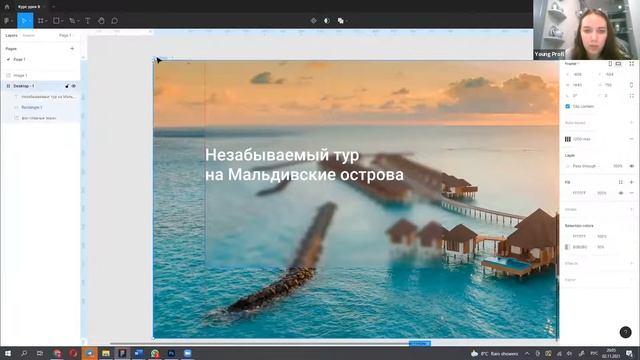Image resolution: width=640 pixels, height=360 pixels.
Task: Remove the layout grid with minus
Action: [x=631, y=139]
